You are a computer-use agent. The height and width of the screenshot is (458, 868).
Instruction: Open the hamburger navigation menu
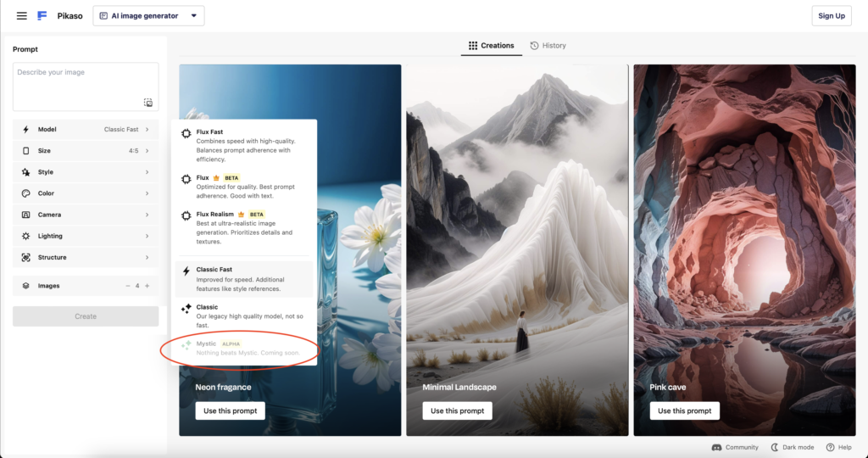tap(21, 16)
